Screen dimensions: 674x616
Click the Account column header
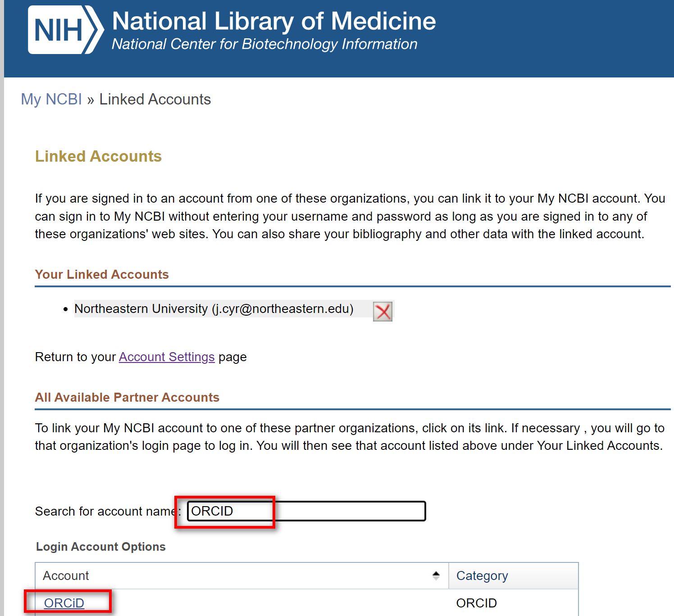pos(242,575)
